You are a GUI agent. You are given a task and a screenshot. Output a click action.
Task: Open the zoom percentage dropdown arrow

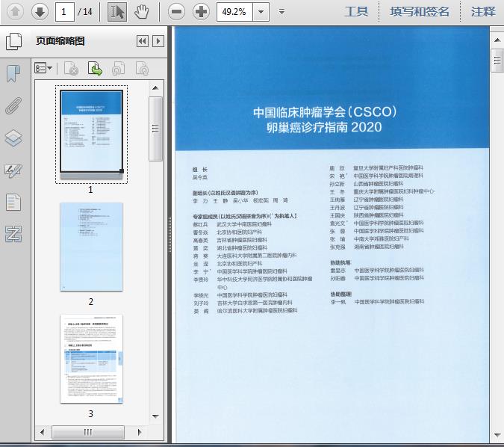click(261, 12)
